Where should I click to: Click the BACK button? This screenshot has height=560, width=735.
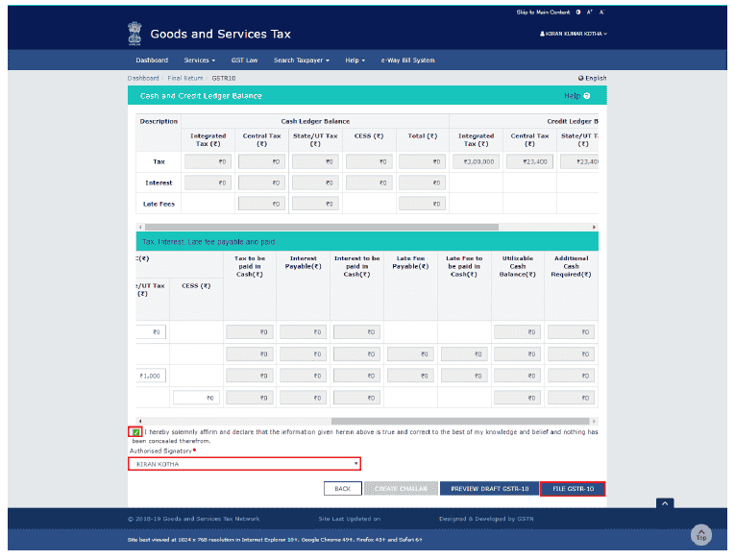tap(343, 488)
